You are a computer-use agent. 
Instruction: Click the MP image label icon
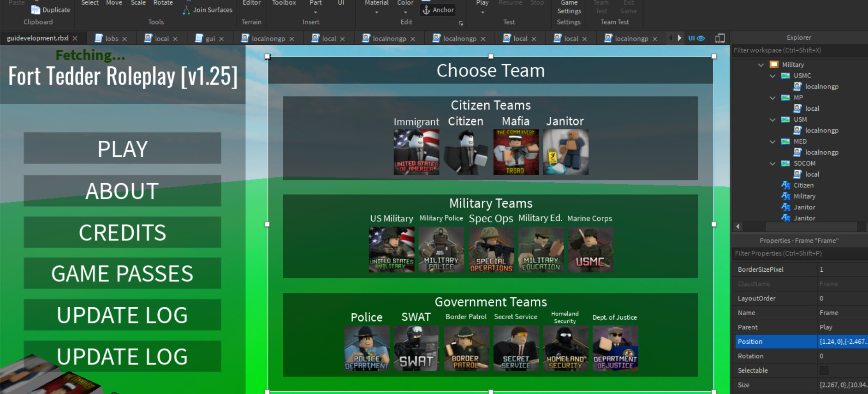(x=785, y=97)
